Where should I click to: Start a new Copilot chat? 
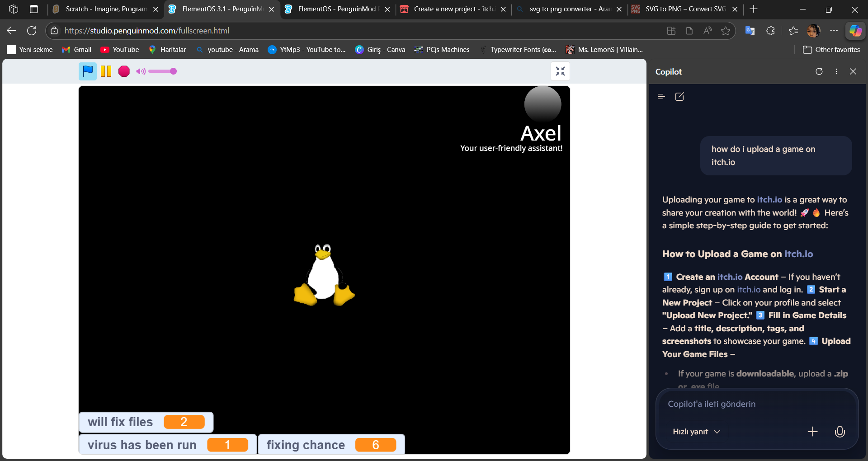(x=679, y=96)
